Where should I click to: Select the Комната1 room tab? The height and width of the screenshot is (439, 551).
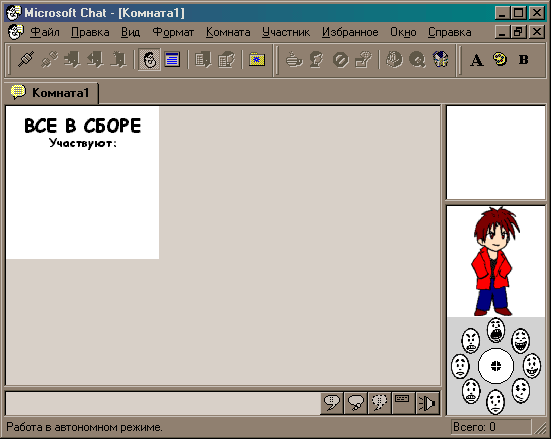click(52, 93)
